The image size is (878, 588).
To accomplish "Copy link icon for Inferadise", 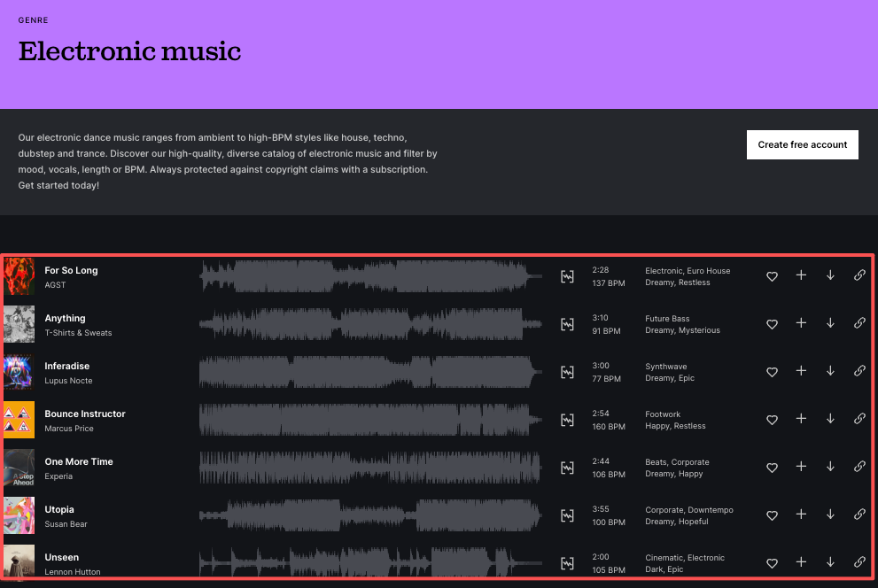I will (x=859, y=371).
